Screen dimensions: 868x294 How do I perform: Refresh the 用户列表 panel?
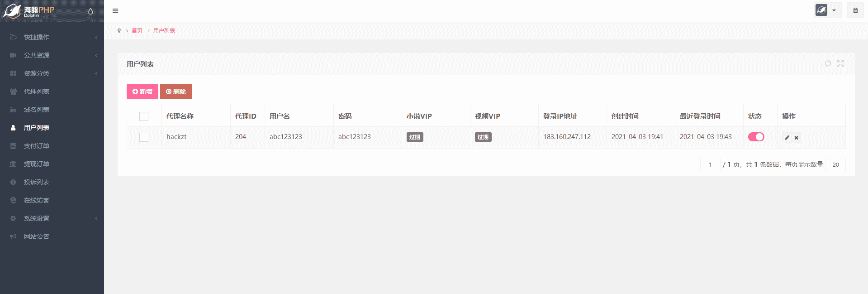[828, 63]
